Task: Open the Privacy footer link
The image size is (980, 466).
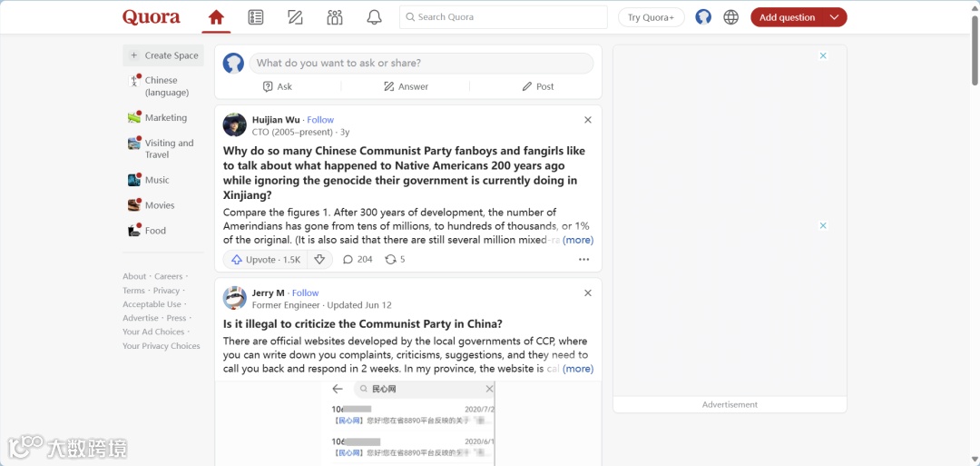Action: coord(166,291)
